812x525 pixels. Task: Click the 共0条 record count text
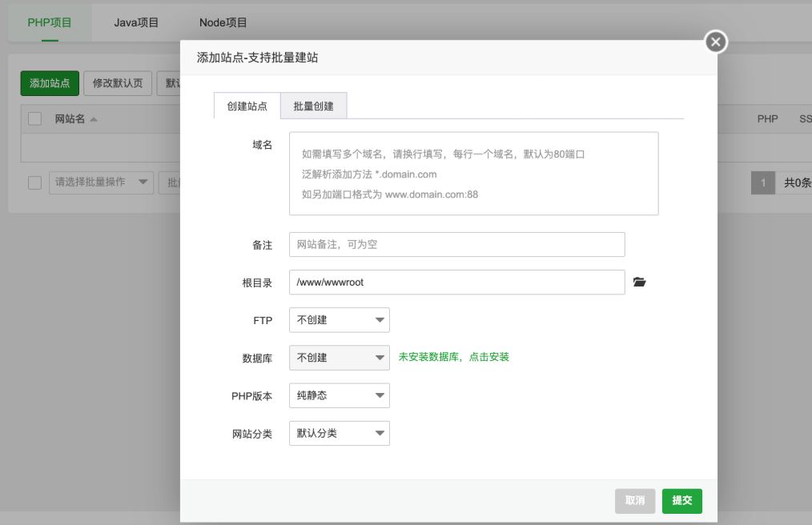coord(798,182)
